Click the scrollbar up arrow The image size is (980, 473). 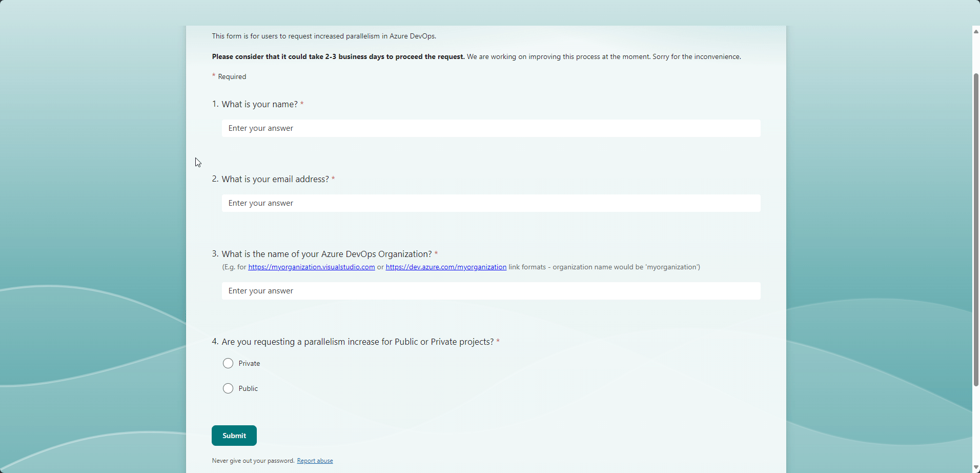[975, 31]
